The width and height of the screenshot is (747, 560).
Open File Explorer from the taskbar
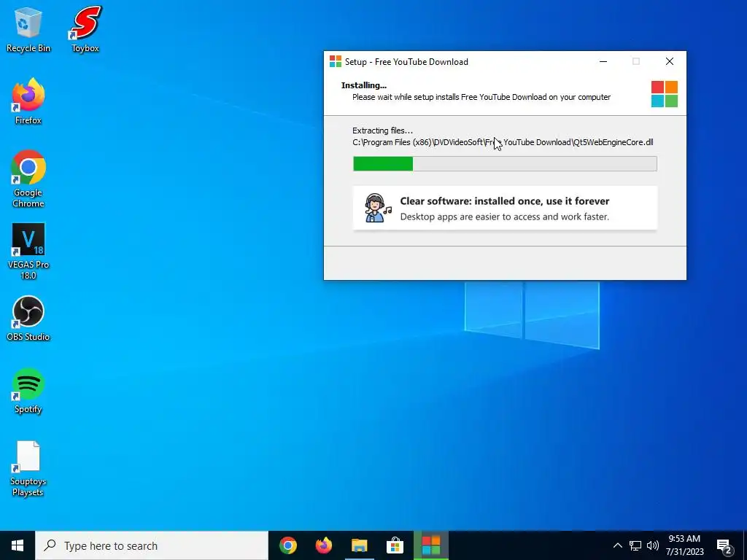(x=360, y=545)
